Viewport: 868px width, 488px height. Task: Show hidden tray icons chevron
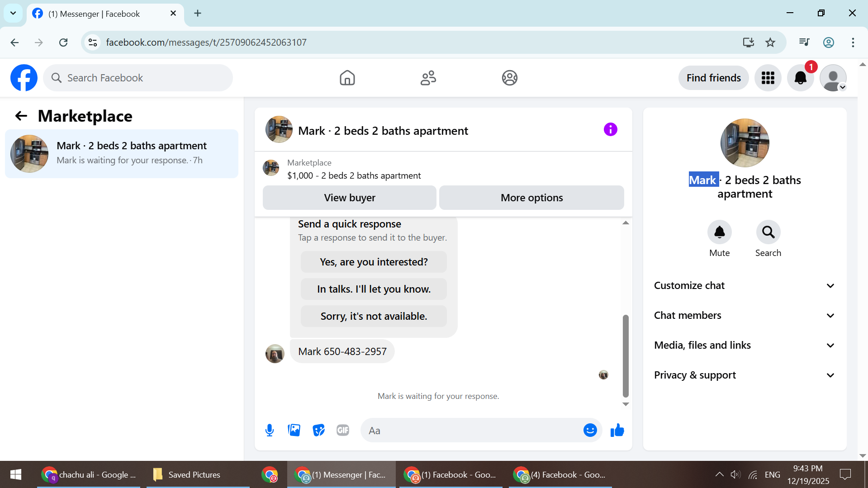click(719, 474)
